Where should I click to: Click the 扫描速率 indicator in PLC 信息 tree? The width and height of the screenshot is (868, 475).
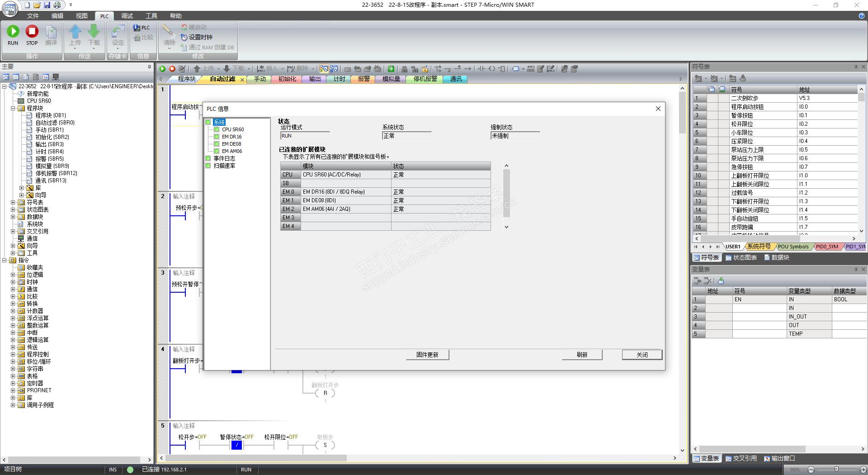208,166
